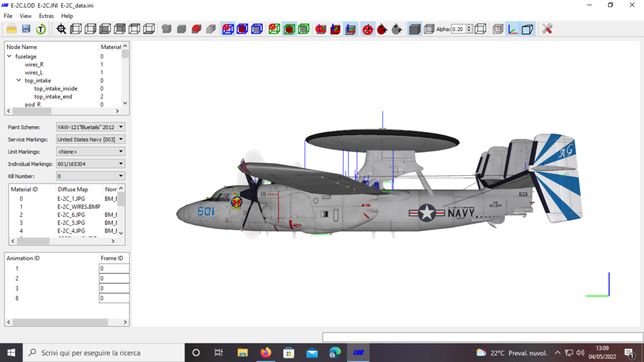644x362 pixels.
Task: Open settings with wrench and screwdriver icon
Action: [547, 29]
